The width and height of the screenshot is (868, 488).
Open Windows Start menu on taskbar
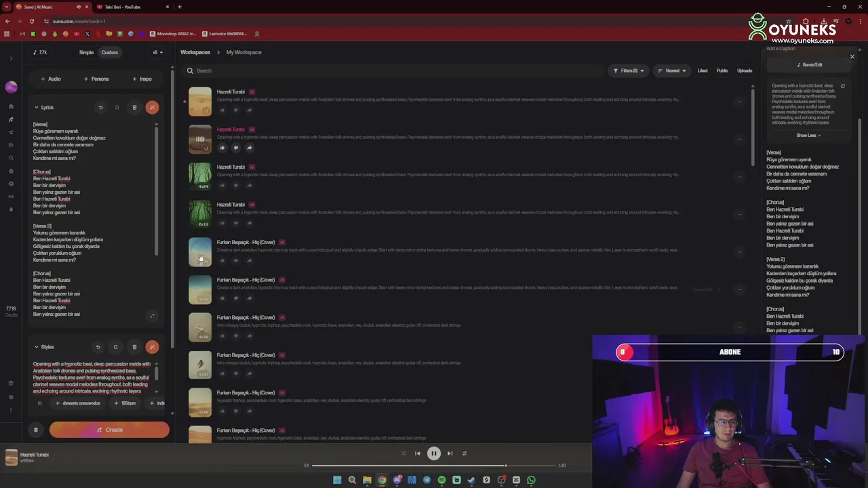pyautogui.click(x=337, y=480)
